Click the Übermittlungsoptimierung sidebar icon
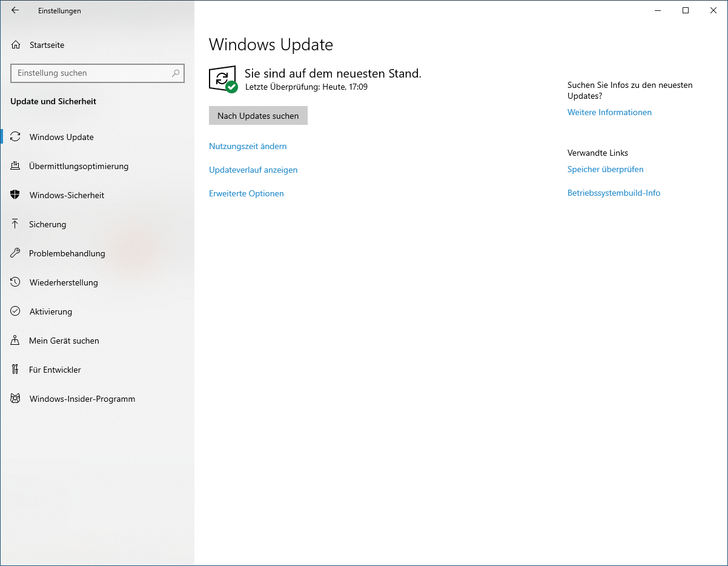 16,166
